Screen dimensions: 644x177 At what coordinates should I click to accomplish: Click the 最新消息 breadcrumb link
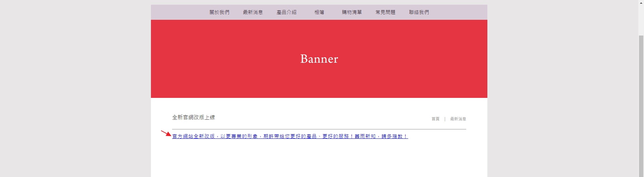click(458, 119)
